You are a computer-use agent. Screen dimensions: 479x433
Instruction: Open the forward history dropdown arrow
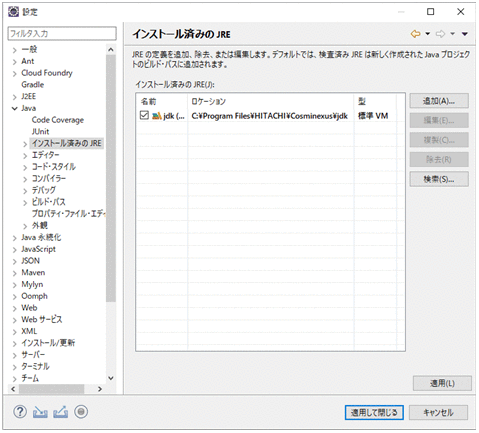click(452, 34)
